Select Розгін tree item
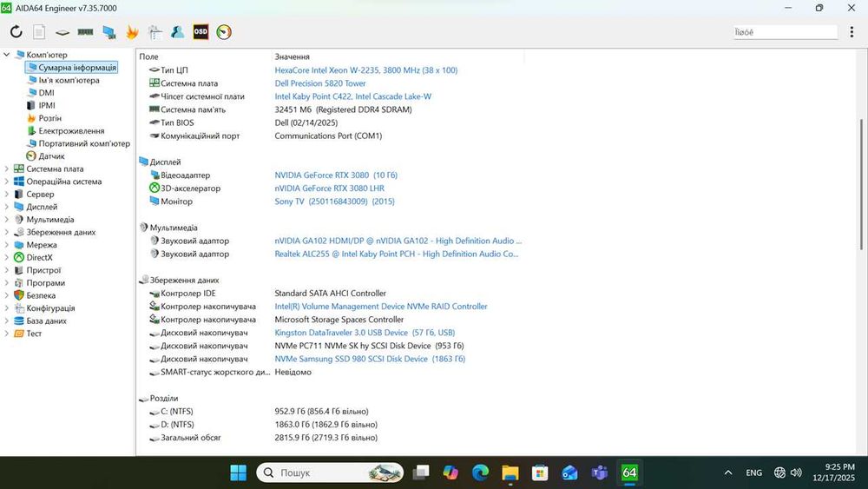The image size is (868, 489). coord(49,118)
